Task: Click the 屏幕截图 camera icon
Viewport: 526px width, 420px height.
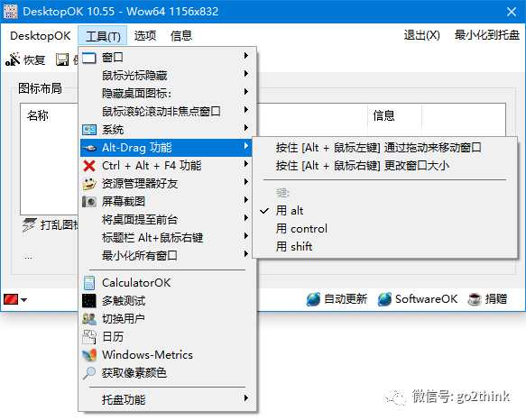Action: pyautogui.click(x=89, y=202)
